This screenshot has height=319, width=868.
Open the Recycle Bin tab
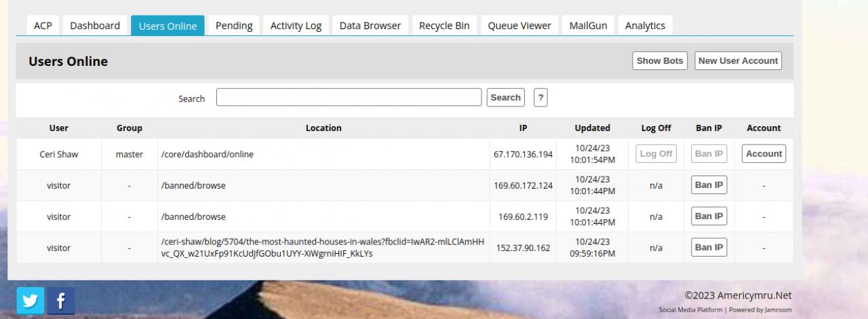pyautogui.click(x=444, y=26)
